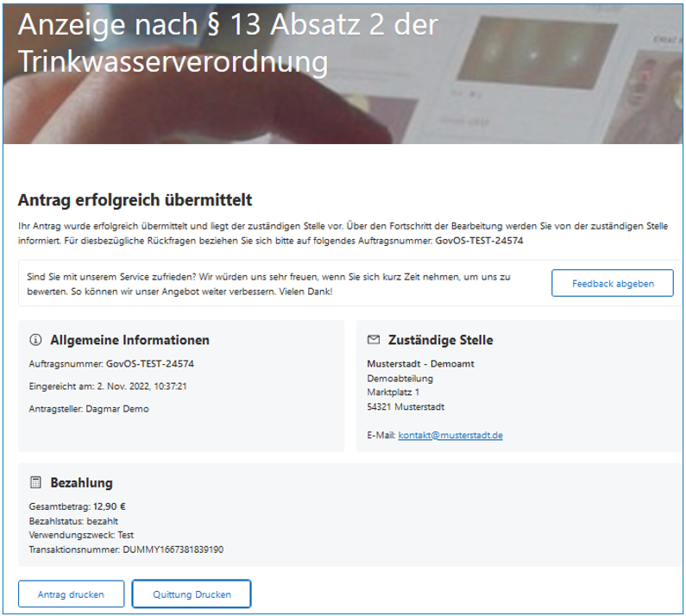Open the kontakt@musterstadt.de email link

pos(450,436)
